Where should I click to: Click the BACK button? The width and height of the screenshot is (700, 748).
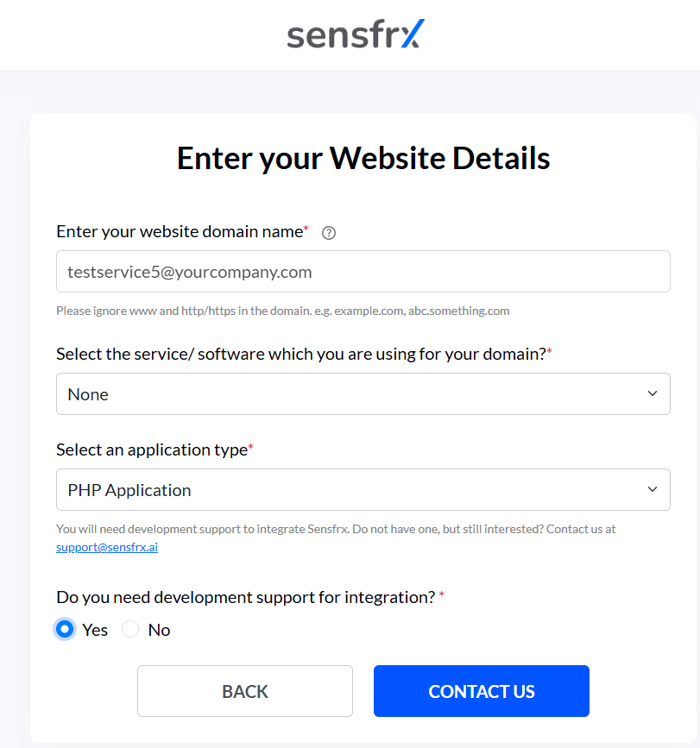pos(245,691)
